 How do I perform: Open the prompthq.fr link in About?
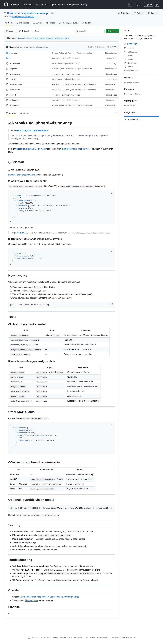pos(132,44)
